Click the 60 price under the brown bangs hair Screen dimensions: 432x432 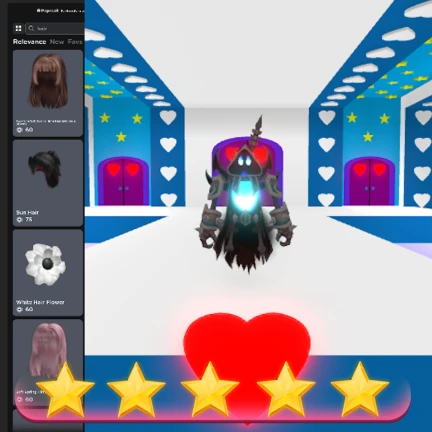click(x=29, y=130)
